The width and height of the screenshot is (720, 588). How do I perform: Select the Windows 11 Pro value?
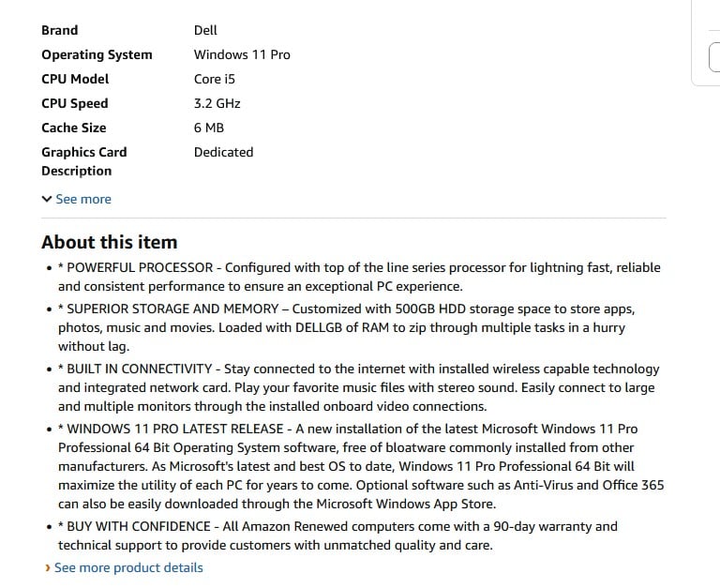[242, 54]
